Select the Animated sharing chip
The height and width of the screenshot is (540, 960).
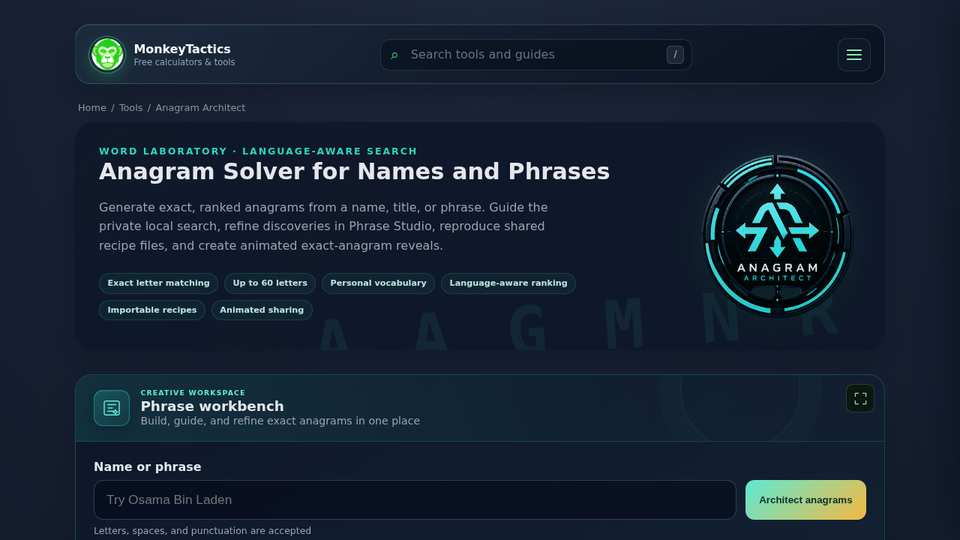point(261,310)
